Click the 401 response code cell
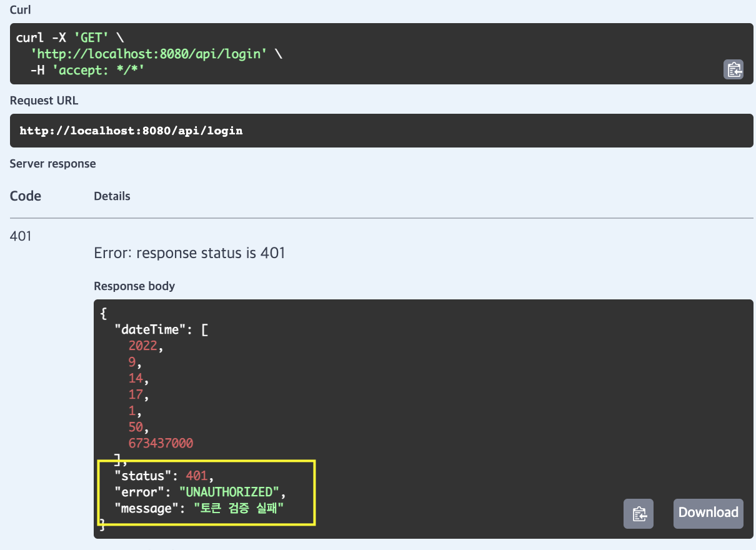The width and height of the screenshot is (756, 550). 21,236
